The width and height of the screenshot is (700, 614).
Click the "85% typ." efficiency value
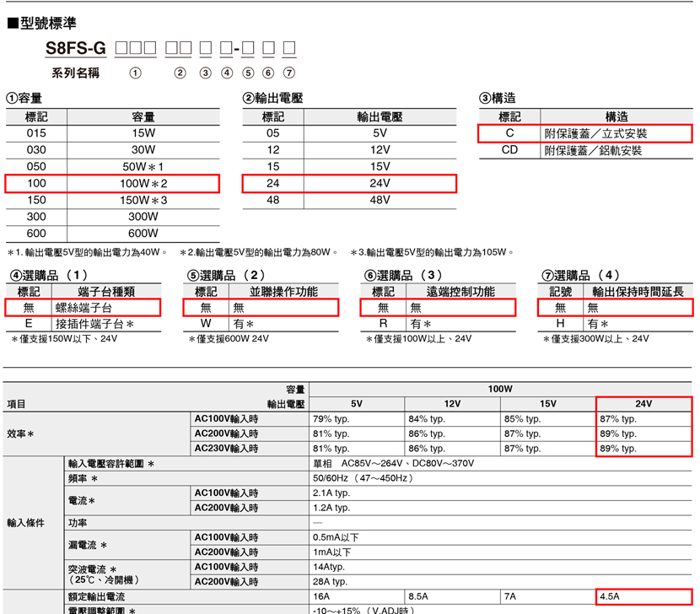(522, 419)
